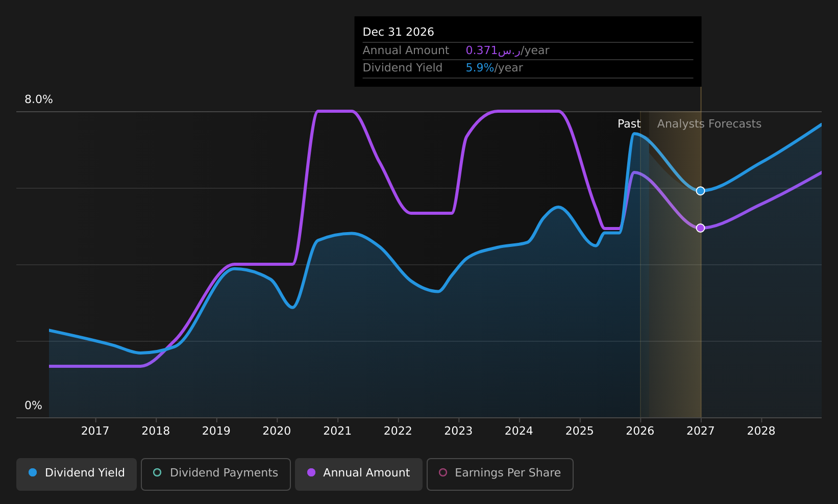838x504 pixels.
Task: Click the Dividend Payments circle icon
Action: [x=158, y=473]
